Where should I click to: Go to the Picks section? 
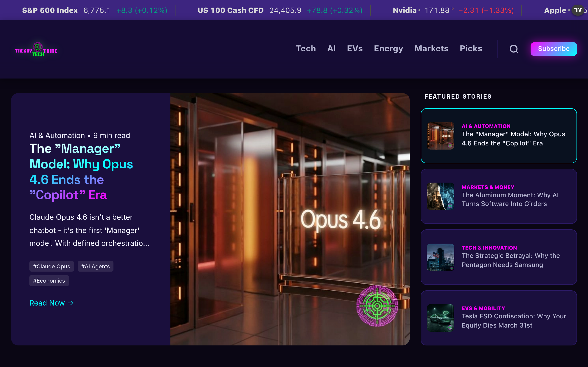471,49
